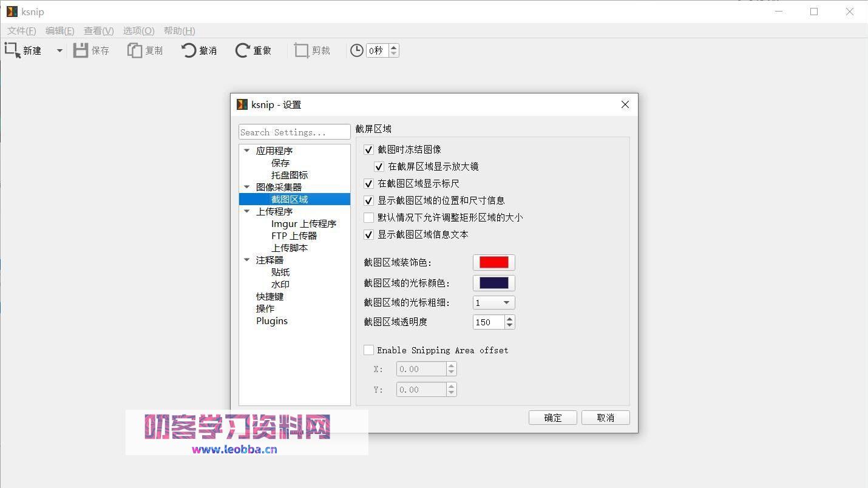Screen dimensions: 868x488
Task: Click the Search Settings input field
Action: click(x=294, y=132)
